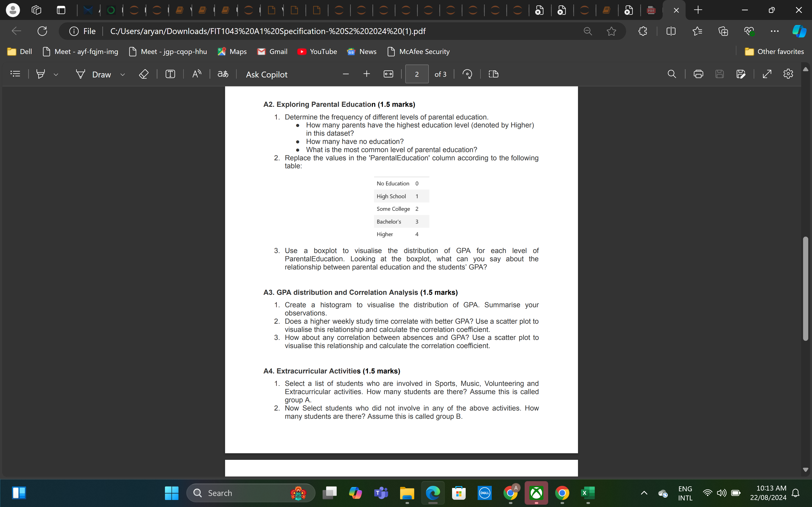Click inside the page number field
The width and height of the screenshot is (812, 507).
pyautogui.click(x=417, y=74)
